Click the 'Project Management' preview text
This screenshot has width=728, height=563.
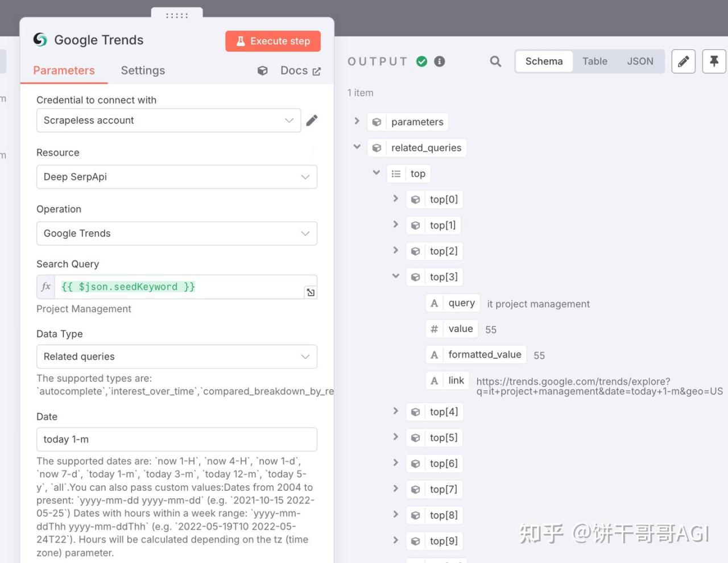click(84, 309)
